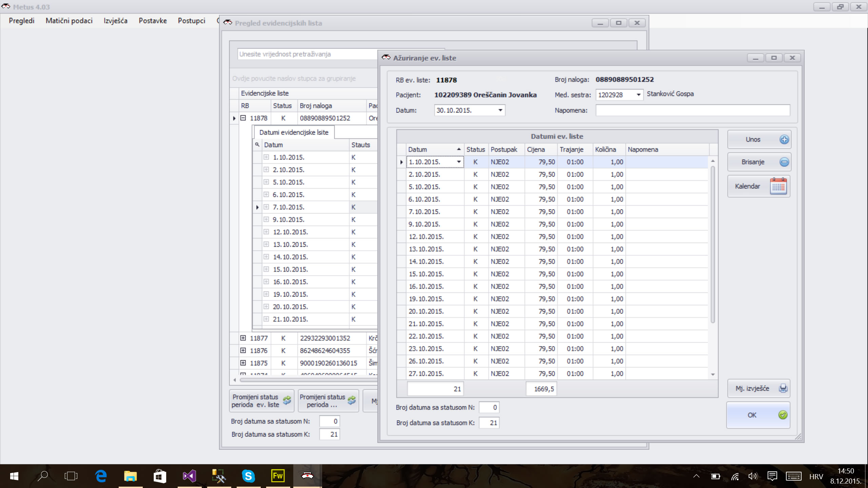Click the Cijena column header
The width and height of the screenshot is (868, 488).
pos(541,149)
